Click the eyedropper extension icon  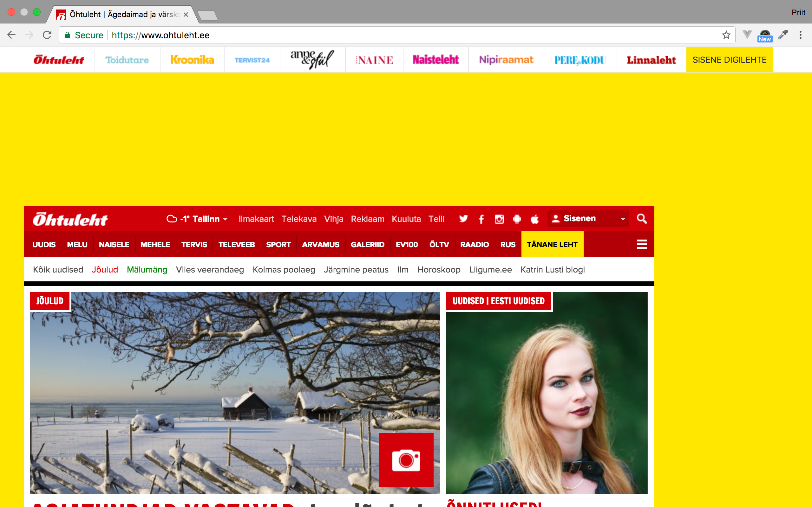(x=783, y=35)
